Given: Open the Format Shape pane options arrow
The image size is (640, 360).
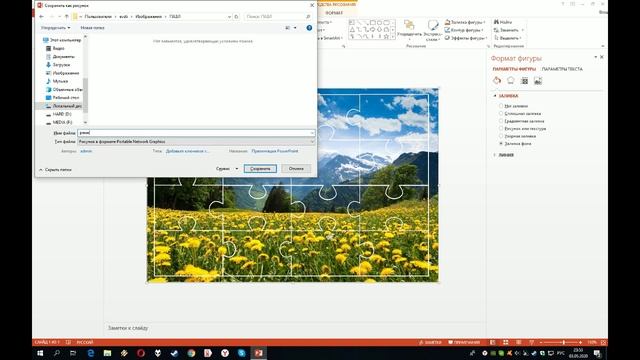Looking at the screenshot, I should [596, 57].
